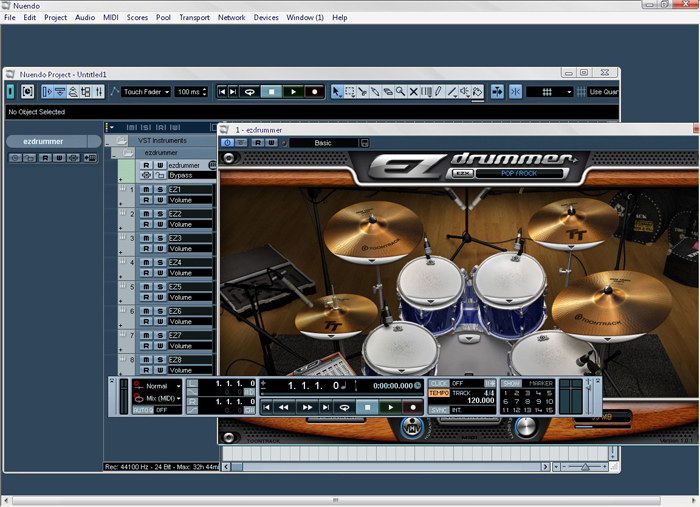Mute the EZ1 track

146,190
